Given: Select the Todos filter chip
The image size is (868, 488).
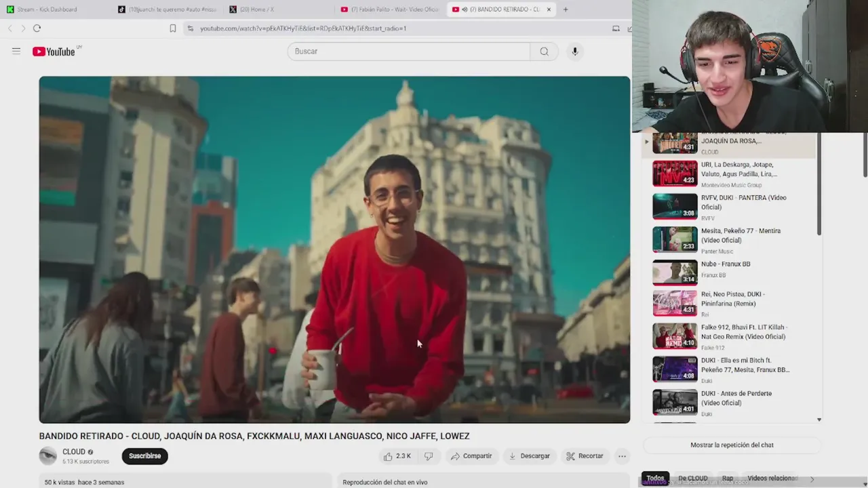Looking at the screenshot, I should (x=655, y=478).
